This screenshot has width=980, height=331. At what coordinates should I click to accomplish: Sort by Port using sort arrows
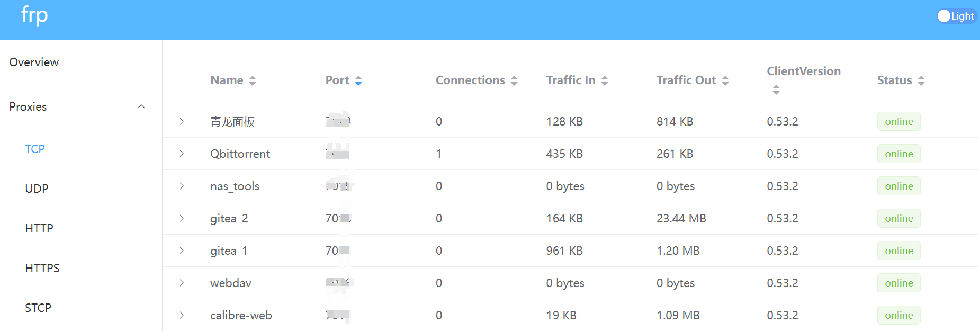click(358, 80)
